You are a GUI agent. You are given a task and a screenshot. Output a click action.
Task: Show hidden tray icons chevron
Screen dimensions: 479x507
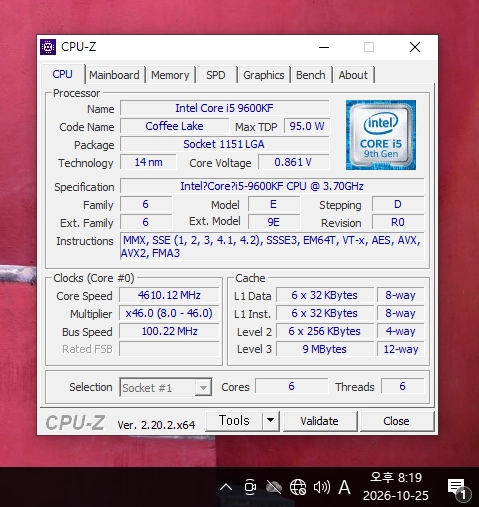click(x=226, y=487)
